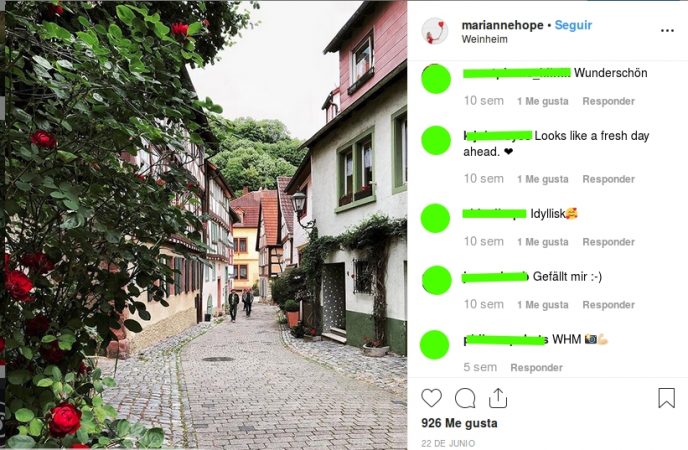Share the post using the upload icon
Screen dimensions: 688x450
498,398
